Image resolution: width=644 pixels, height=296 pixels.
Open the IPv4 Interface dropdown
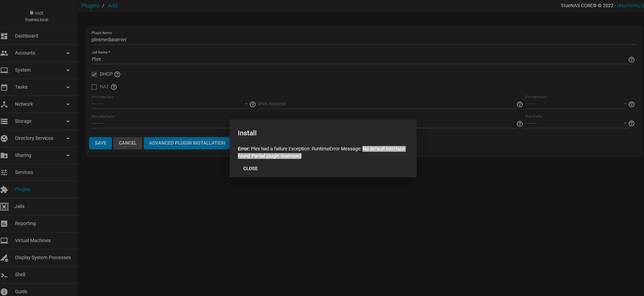pyautogui.click(x=170, y=104)
